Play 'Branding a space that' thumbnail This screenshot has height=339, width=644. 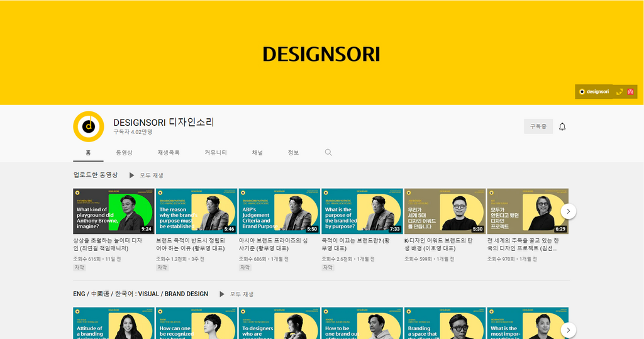(445, 323)
